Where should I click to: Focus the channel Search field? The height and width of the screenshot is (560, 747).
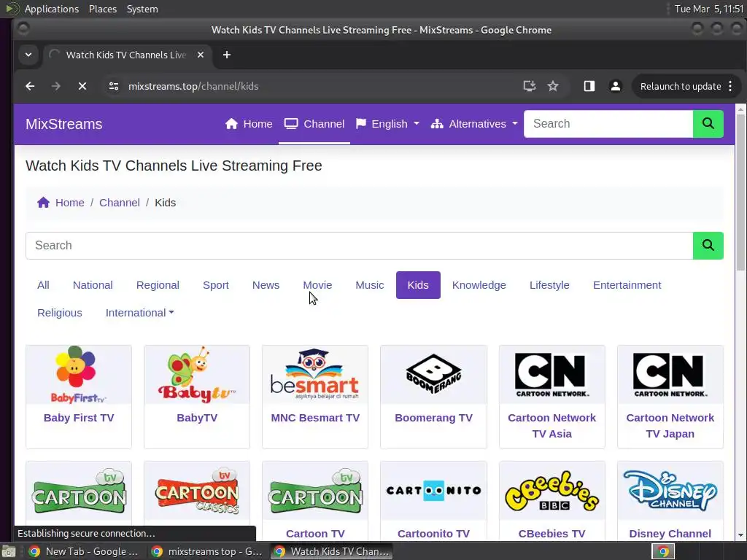(x=359, y=246)
